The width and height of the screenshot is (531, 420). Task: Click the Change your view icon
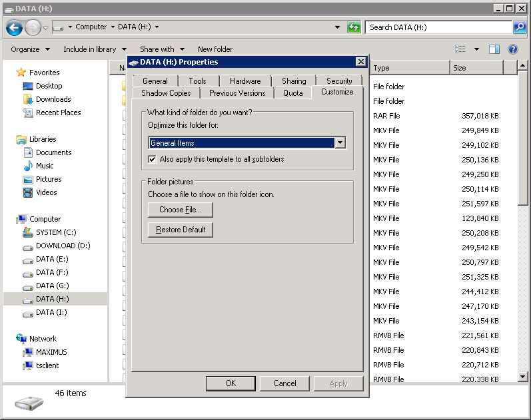460,49
